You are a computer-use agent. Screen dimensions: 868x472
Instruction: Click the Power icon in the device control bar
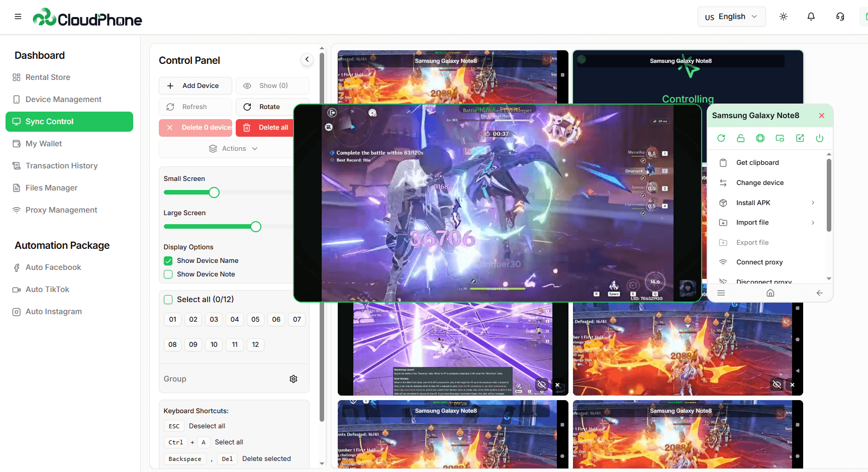820,138
